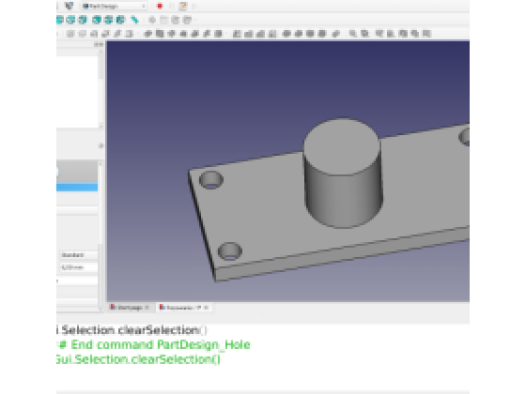Image resolution: width=526 pixels, height=394 pixels.
Task: Set view to Right cube icon
Action: 83,20
